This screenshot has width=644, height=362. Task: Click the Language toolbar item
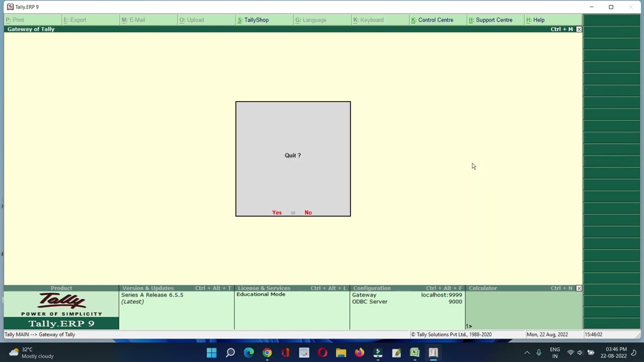coord(311,20)
